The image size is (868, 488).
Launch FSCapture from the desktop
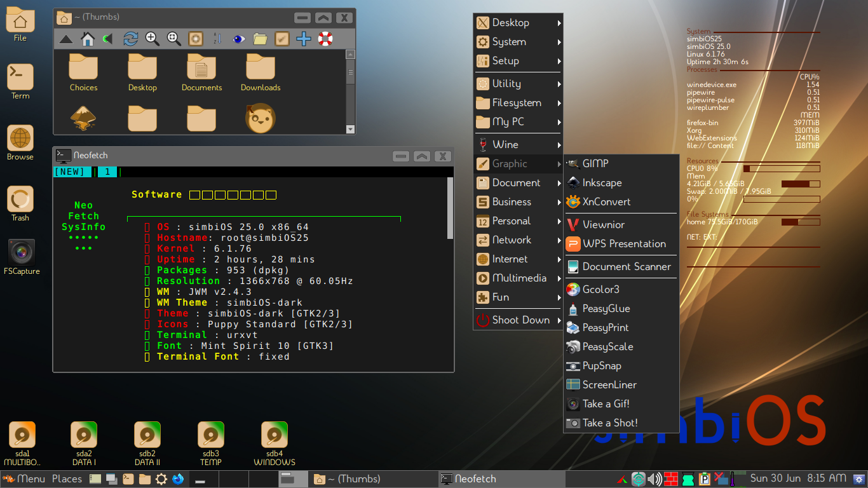tap(22, 257)
